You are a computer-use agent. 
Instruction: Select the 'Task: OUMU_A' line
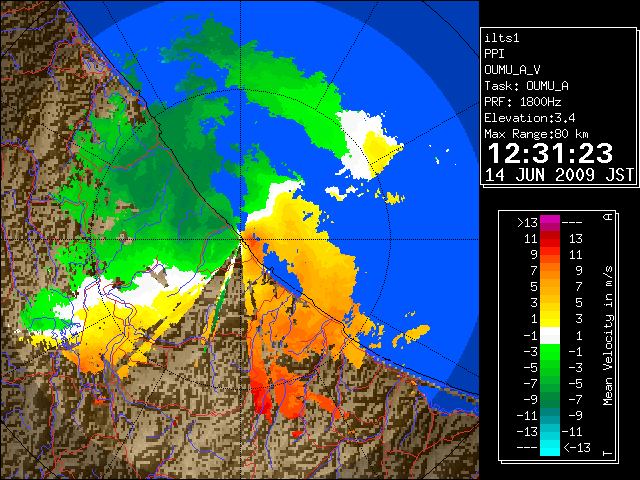point(527,86)
